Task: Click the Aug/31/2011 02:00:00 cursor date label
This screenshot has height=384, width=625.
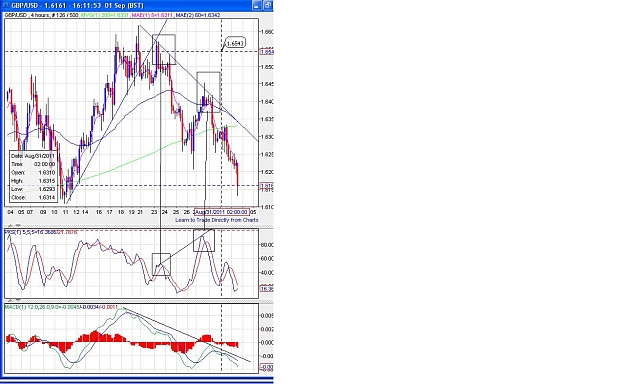Action: (222, 212)
